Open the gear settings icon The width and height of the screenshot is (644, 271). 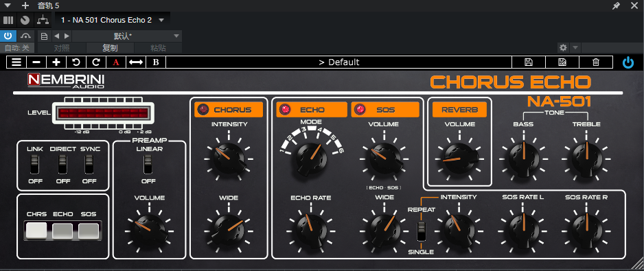[563, 48]
